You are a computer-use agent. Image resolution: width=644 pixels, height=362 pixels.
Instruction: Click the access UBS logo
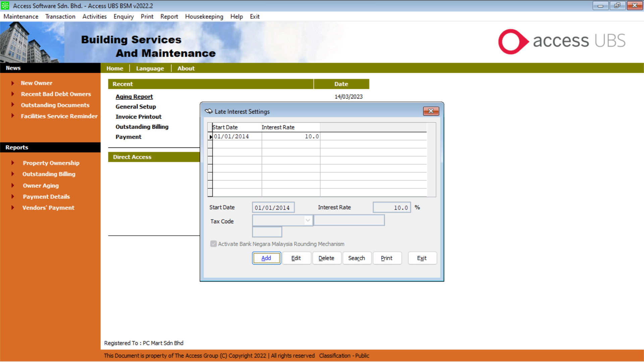[x=561, y=42]
